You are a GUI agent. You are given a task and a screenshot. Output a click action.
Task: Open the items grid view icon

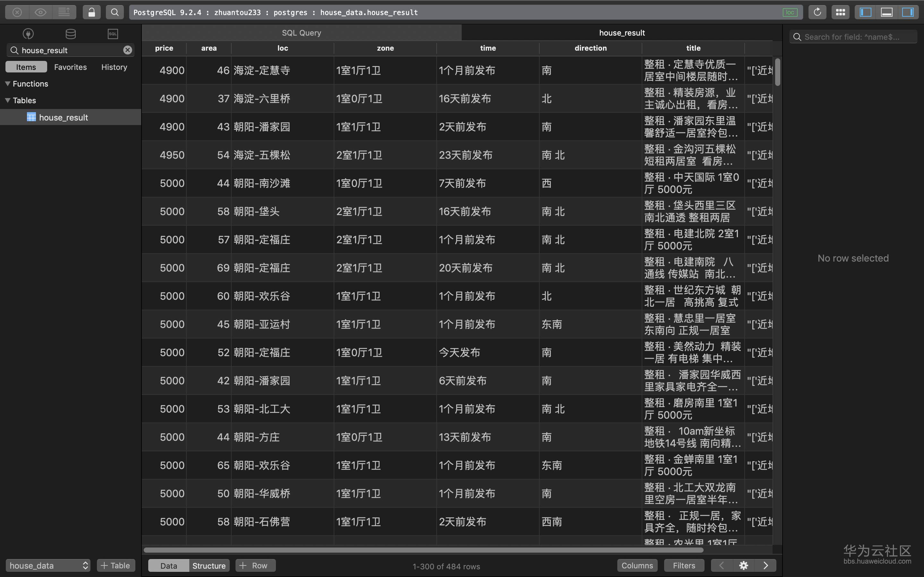click(x=840, y=12)
